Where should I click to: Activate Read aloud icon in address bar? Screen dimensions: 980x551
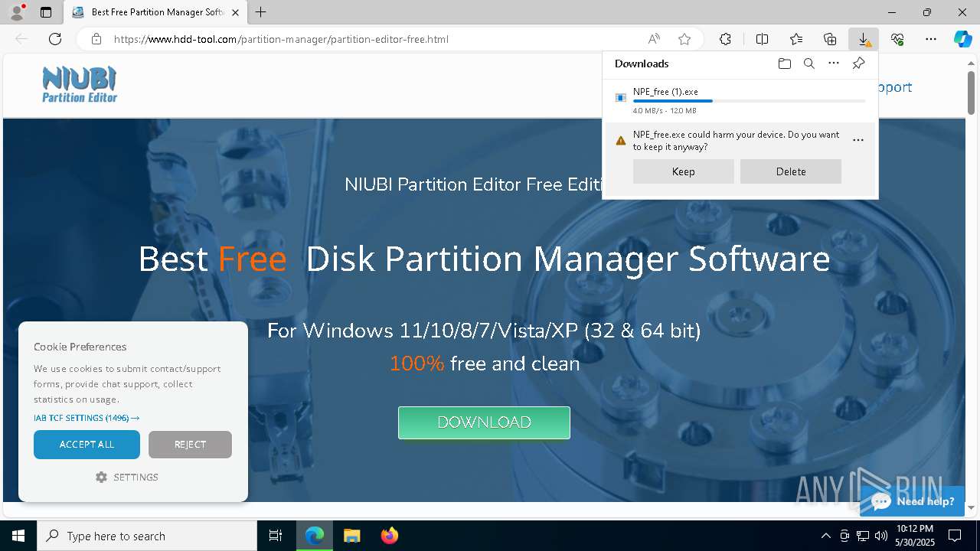tap(654, 39)
